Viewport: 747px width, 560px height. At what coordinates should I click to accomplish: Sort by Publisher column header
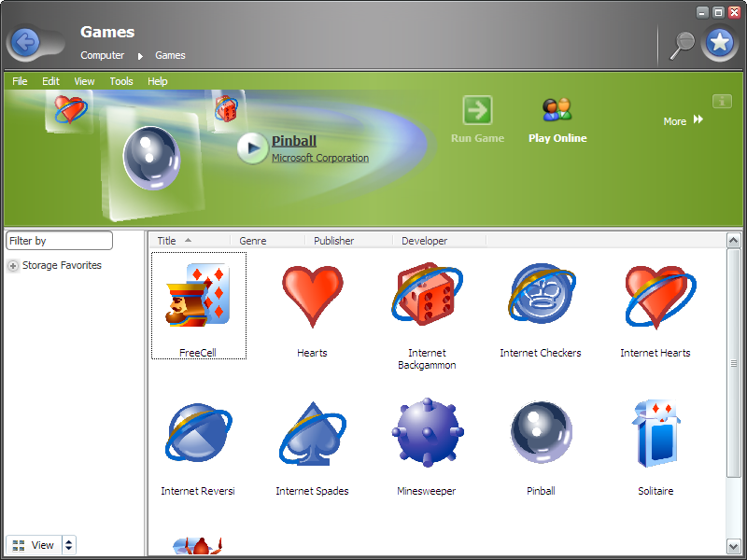coord(349,241)
